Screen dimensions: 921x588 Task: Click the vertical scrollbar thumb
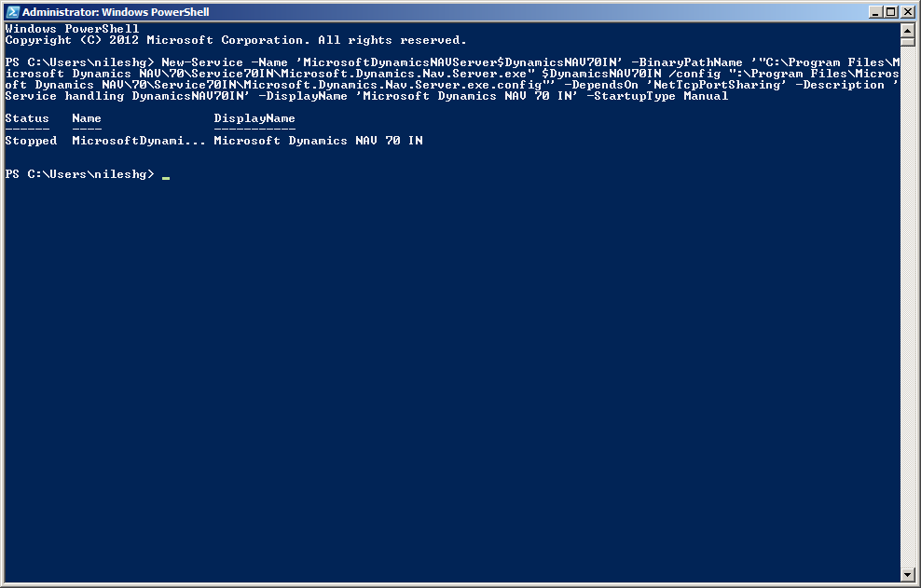tap(908, 56)
